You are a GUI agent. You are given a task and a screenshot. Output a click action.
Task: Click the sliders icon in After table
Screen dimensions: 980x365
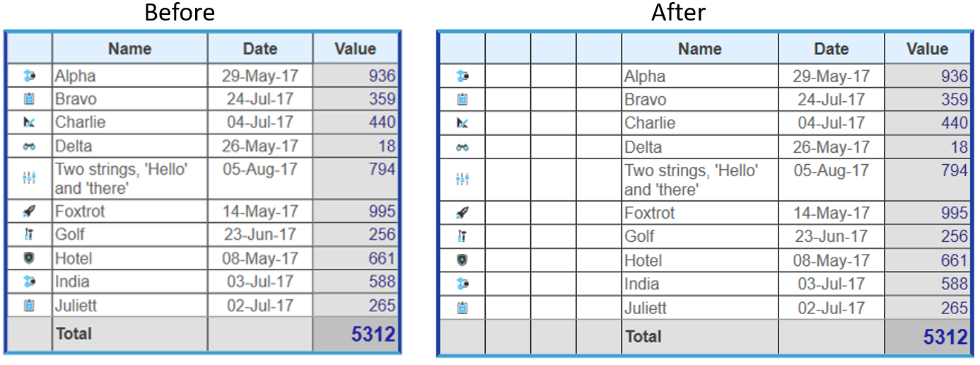pyautogui.click(x=462, y=180)
